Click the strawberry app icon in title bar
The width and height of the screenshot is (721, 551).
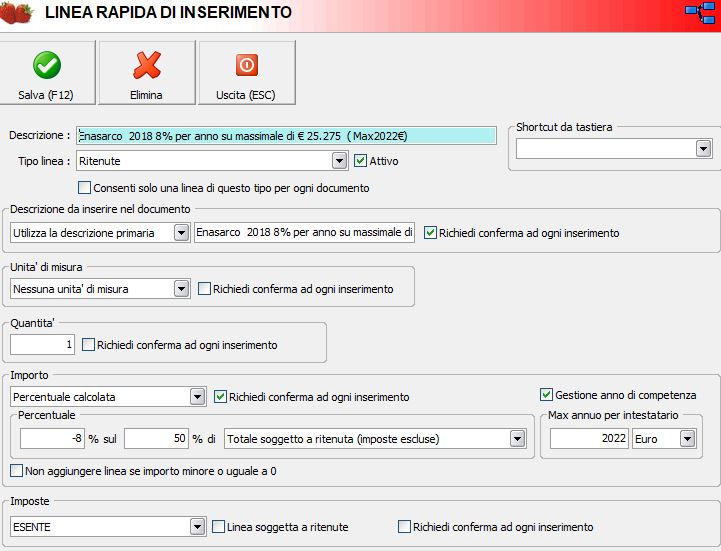(17, 13)
